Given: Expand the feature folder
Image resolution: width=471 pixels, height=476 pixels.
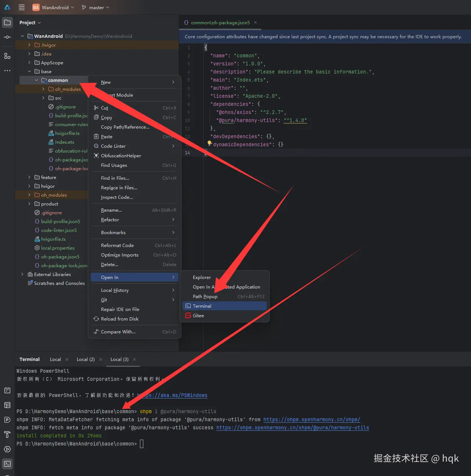Looking at the screenshot, I should pos(29,177).
